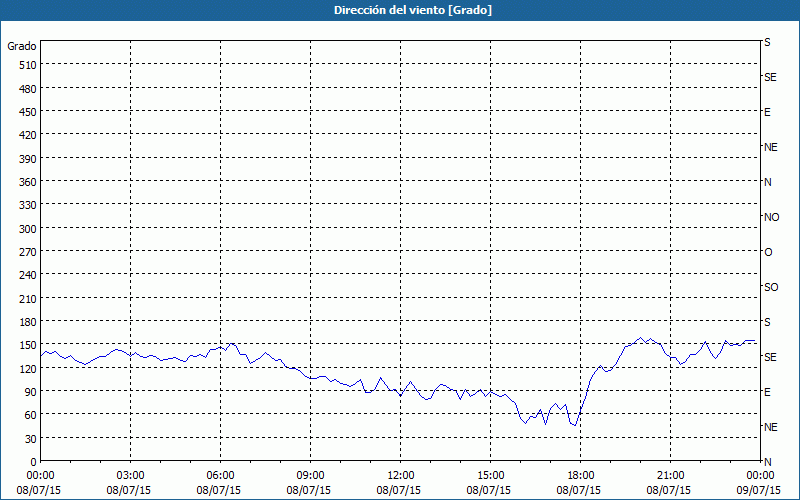
Task: Click the 240 value on the left axis
Action: [x=28, y=276]
